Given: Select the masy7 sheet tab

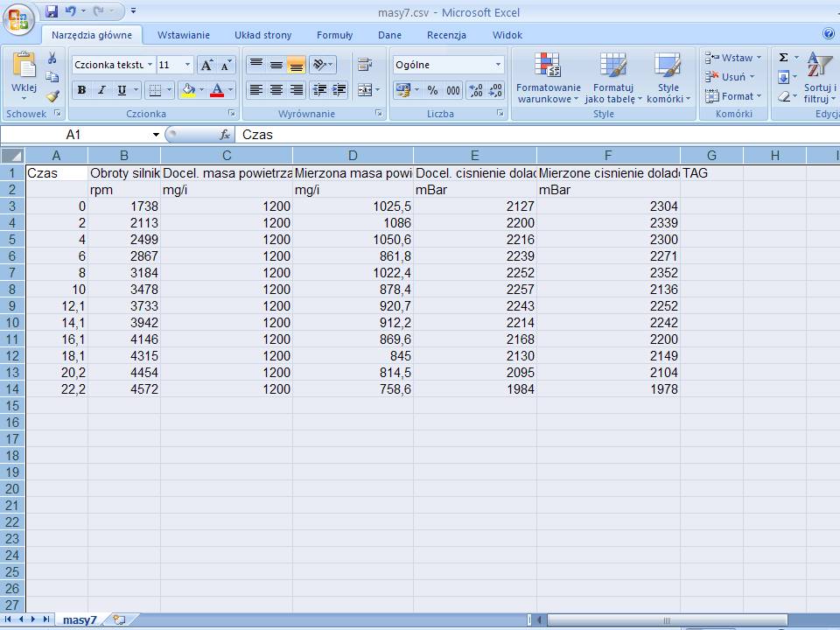Looking at the screenshot, I should pos(80,619).
